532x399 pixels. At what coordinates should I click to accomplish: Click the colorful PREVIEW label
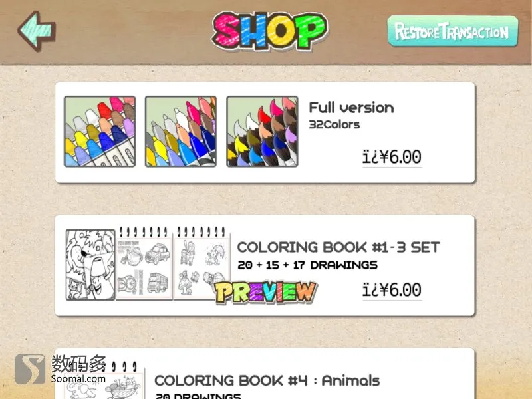click(265, 292)
